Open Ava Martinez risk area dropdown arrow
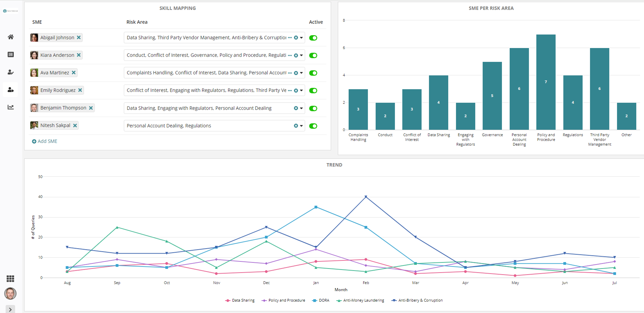Viewport: 644px width, 313px height. click(302, 73)
